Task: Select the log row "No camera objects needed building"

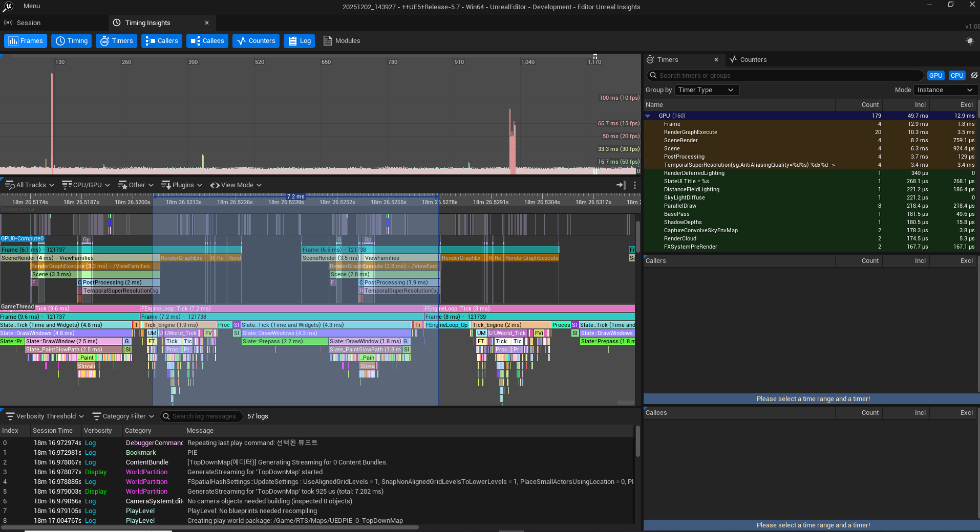Action: click(x=317, y=501)
